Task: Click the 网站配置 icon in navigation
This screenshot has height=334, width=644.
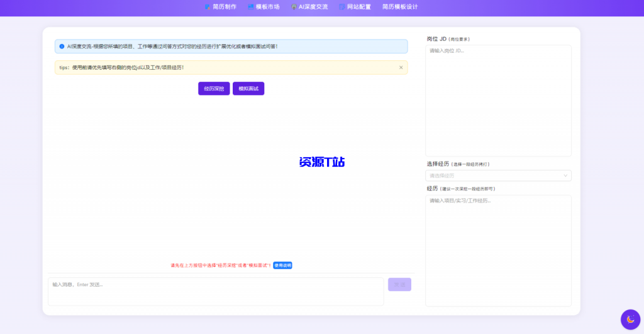Action: 341,7
